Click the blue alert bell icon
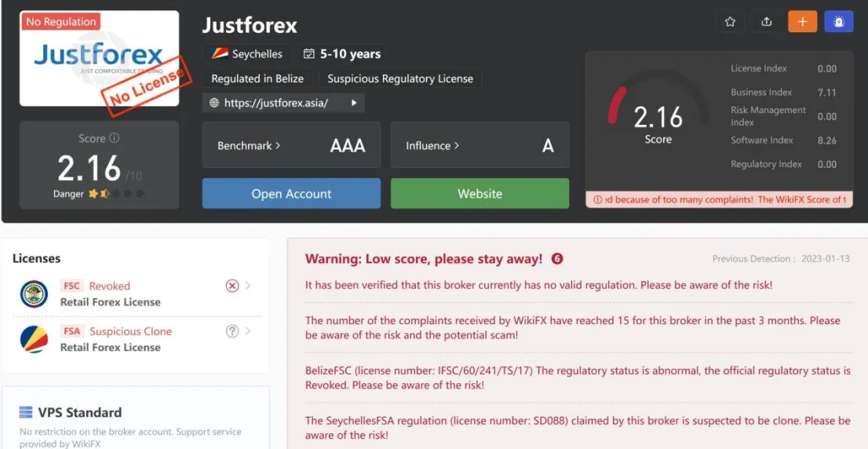The height and width of the screenshot is (449, 868). coord(839,22)
